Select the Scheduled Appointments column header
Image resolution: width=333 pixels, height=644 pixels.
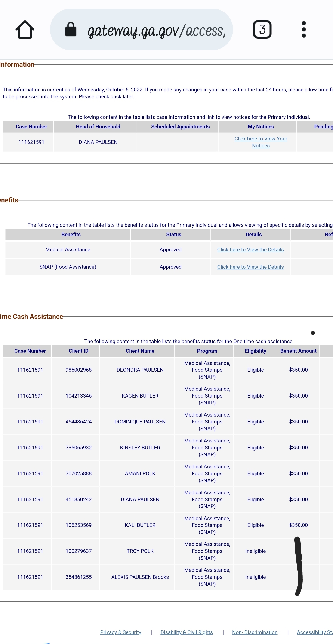(x=177, y=127)
